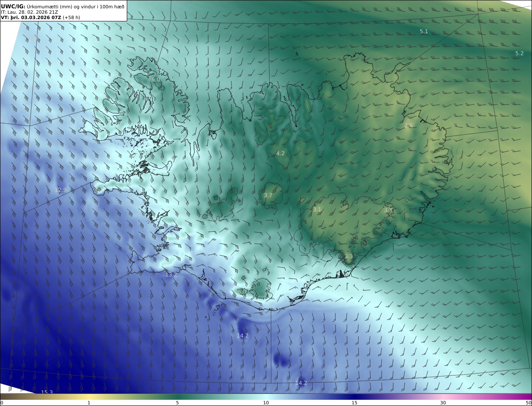Select the 2.6 value in east Iceland
The image size is (532, 406).
[x=409, y=126]
